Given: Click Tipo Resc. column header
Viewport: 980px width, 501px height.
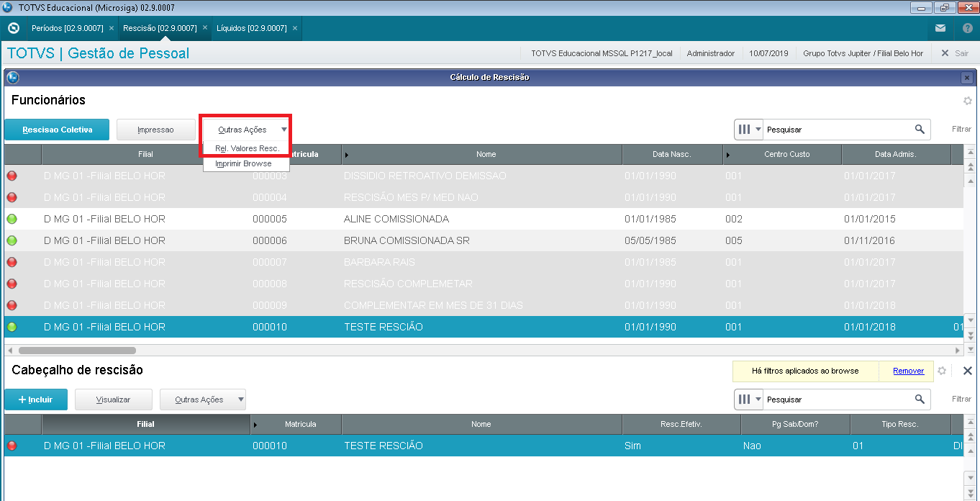Looking at the screenshot, I should point(900,425).
